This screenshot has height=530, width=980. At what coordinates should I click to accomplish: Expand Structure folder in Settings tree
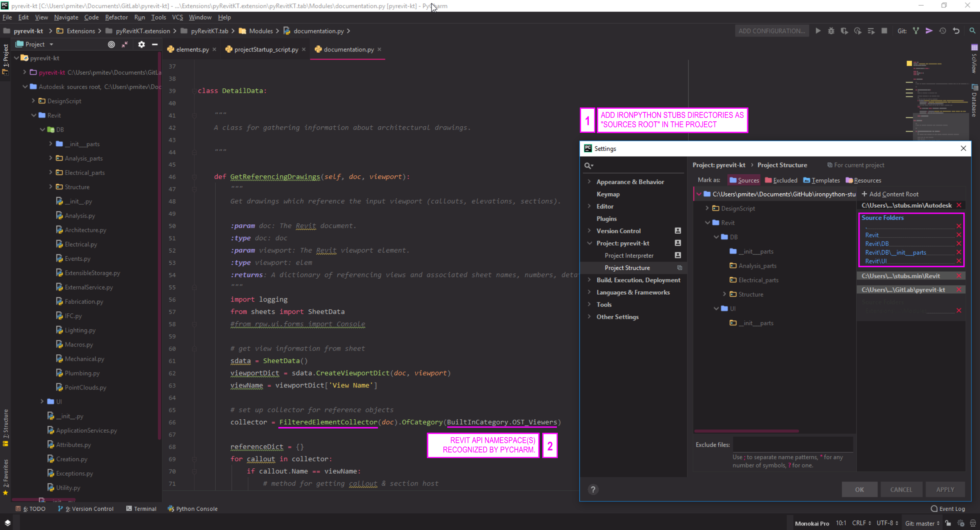point(724,294)
